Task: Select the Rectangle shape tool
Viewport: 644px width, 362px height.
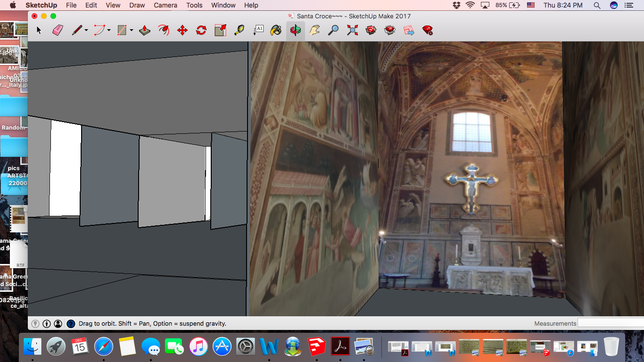Action: pyautogui.click(x=122, y=31)
